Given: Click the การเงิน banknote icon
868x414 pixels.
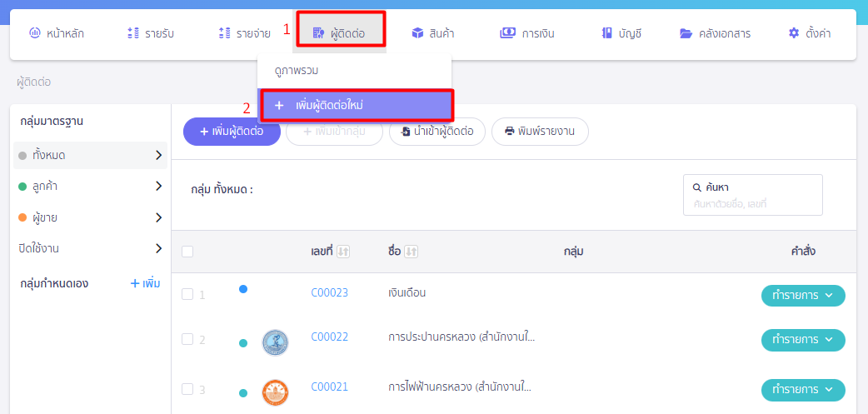Looking at the screenshot, I should tap(507, 33).
